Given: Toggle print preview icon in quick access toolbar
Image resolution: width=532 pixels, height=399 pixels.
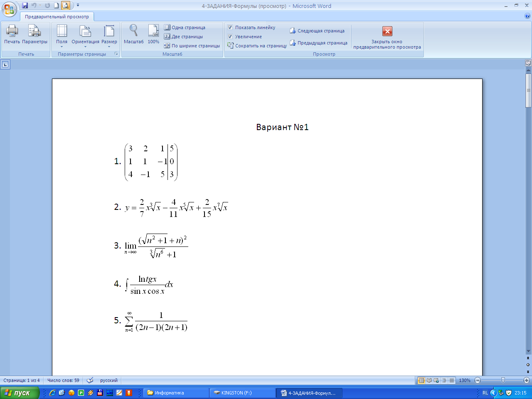Looking at the screenshot, I should coord(66,5).
